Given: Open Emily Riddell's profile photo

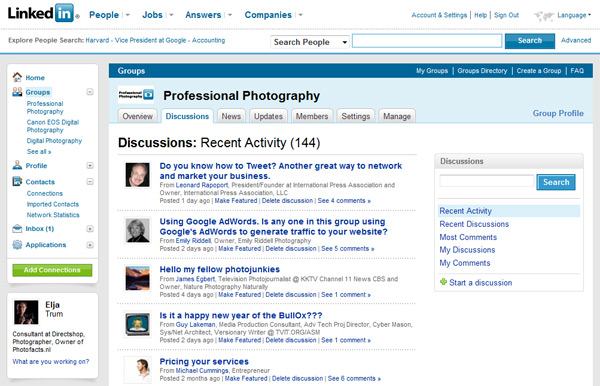Looking at the screenshot, I should [x=137, y=230].
